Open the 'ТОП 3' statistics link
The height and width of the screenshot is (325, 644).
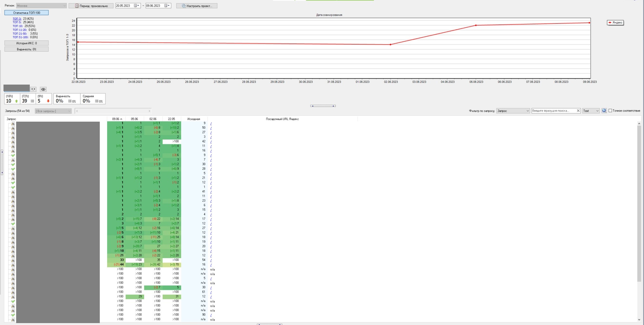(17, 19)
